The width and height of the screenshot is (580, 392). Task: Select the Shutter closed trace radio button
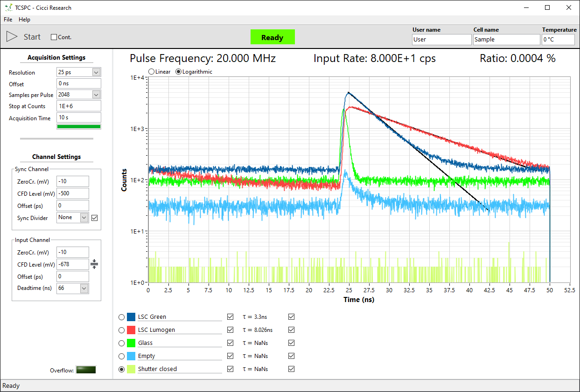pyautogui.click(x=122, y=369)
